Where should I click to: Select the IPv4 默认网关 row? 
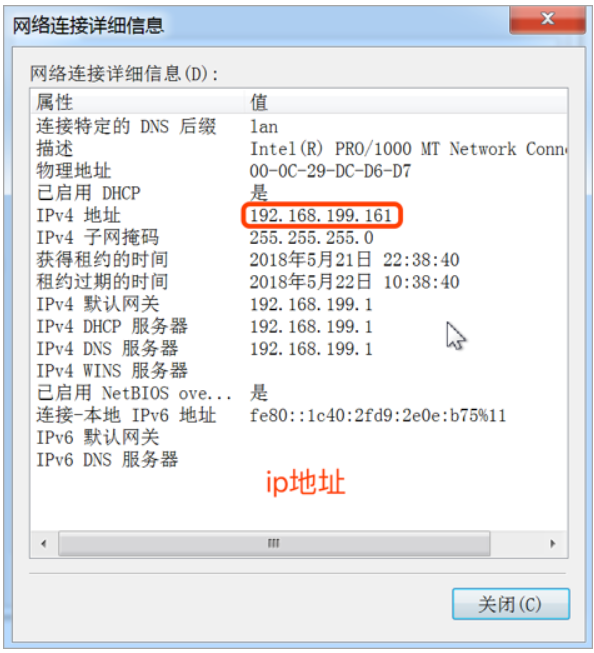pos(299,304)
